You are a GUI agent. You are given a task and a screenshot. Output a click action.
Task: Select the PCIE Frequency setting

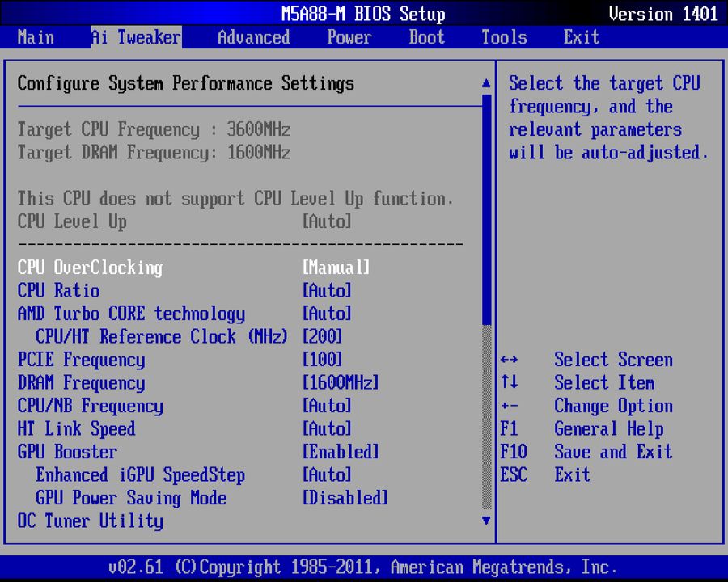click(81, 361)
